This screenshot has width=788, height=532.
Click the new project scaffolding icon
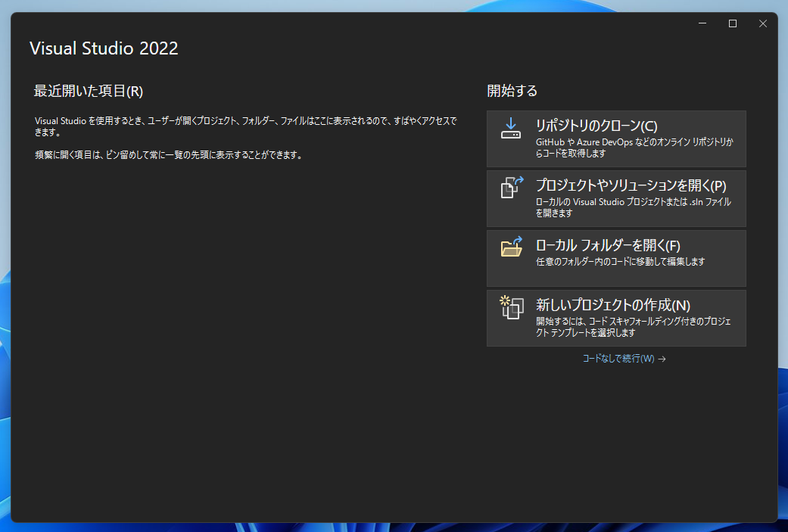pos(512,307)
